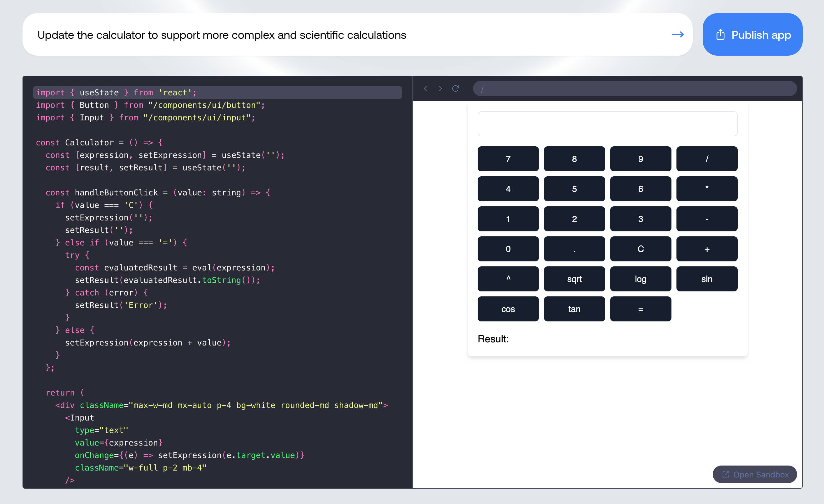The height and width of the screenshot is (504, 824).
Task: Click the cos function button
Action: (x=508, y=309)
